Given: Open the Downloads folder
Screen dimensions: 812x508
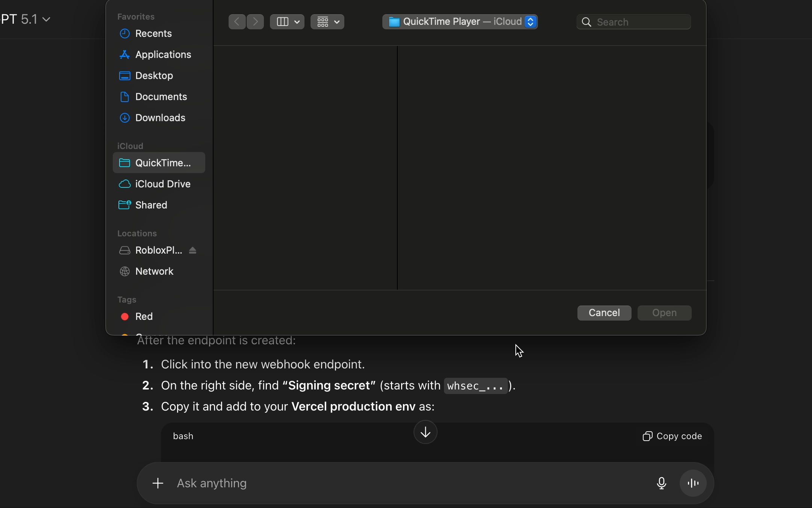Looking at the screenshot, I should 160,118.
